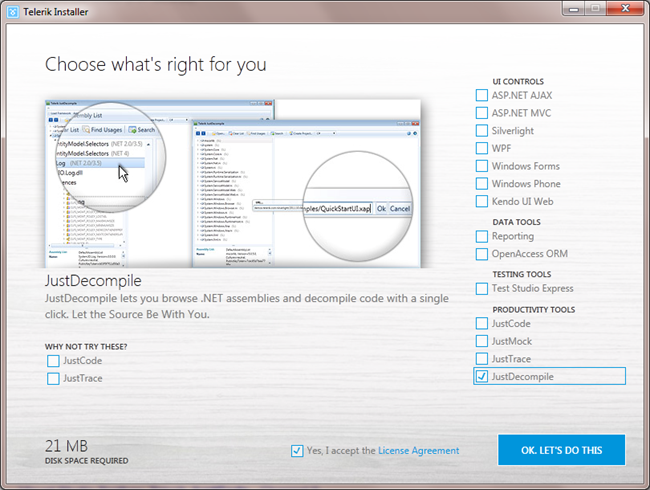
Task: Select the Windows Forms checkbox
Action: coord(482,166)
